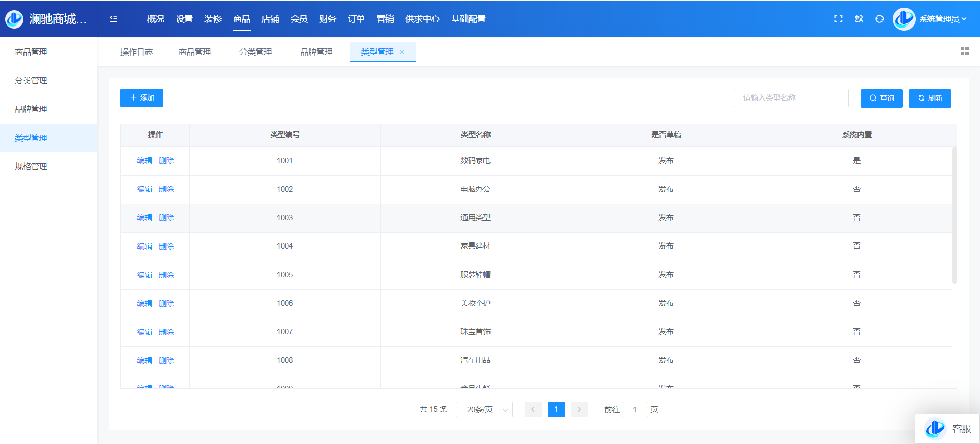The image size is (980, 444).
Task: Click the 澜驰商城 logo icon
Action: coord(14,19)
